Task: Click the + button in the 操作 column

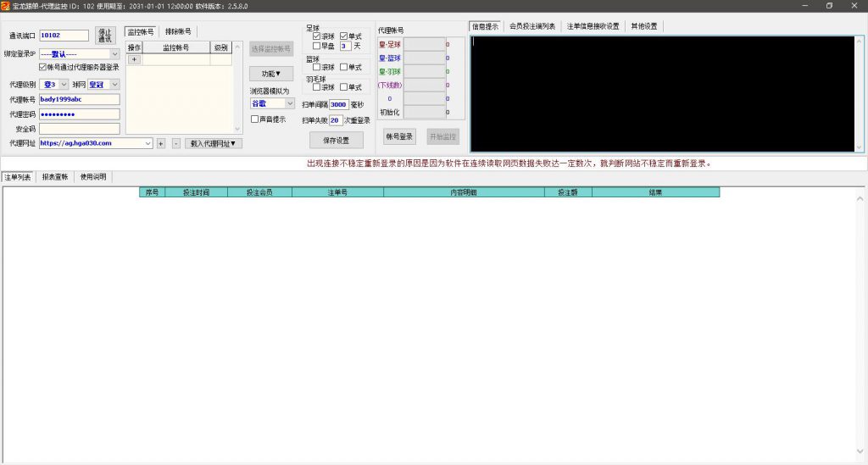Action: point(134,60)
